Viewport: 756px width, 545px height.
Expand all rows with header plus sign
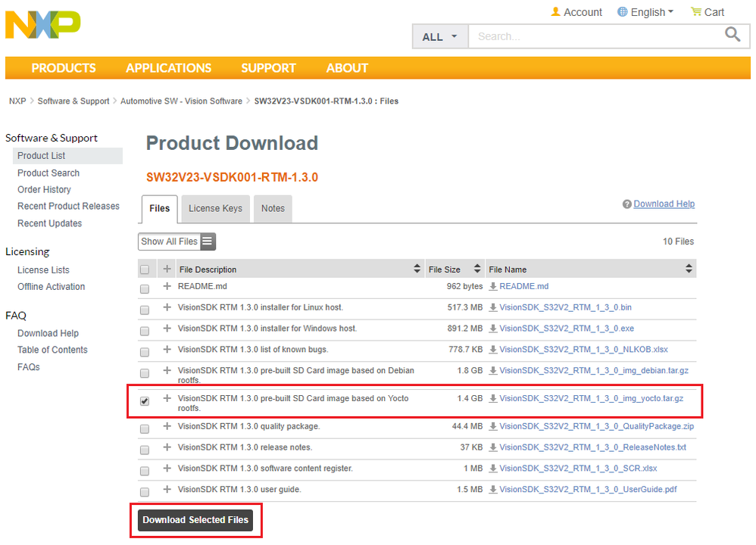click(x=167, y=269)
